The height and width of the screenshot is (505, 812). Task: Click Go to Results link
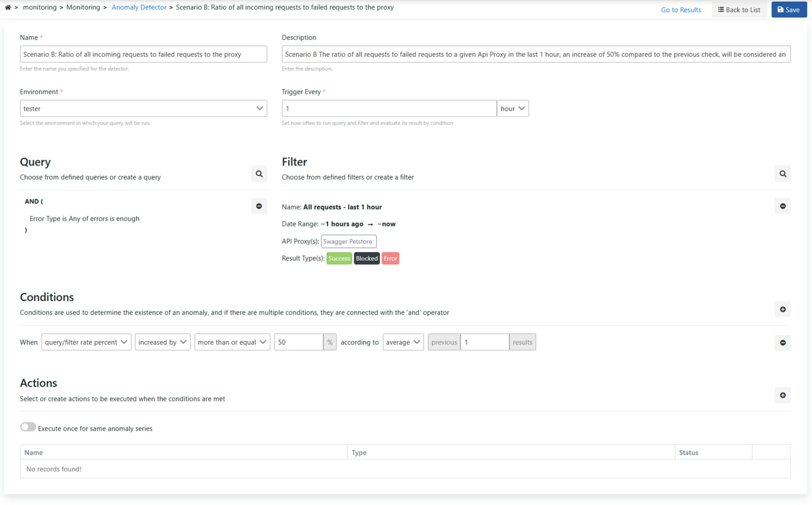pos(681,10)
